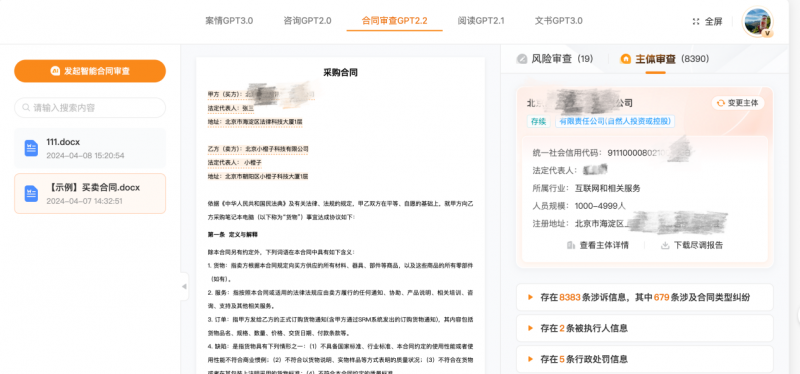Open the 阅读GPT2.1 tab
Viewport: 800px width, 374px height.
[x=481, y=21]
